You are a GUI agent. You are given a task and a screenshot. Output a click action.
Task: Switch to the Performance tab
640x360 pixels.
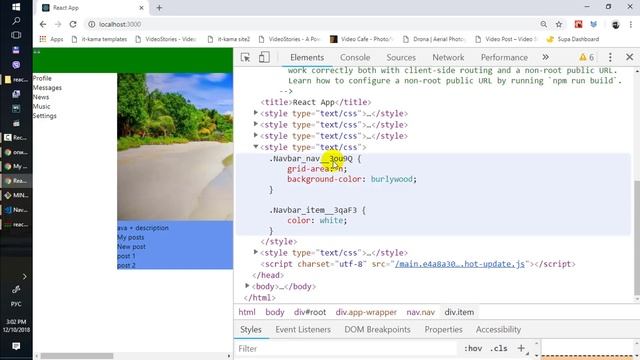tap(504, 58)
